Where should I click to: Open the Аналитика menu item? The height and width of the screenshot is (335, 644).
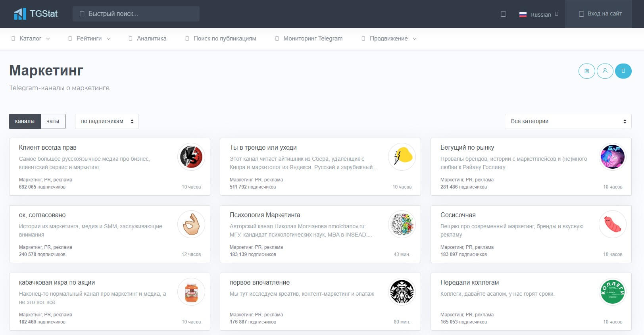pyautogui.click(x=148, y=39)
